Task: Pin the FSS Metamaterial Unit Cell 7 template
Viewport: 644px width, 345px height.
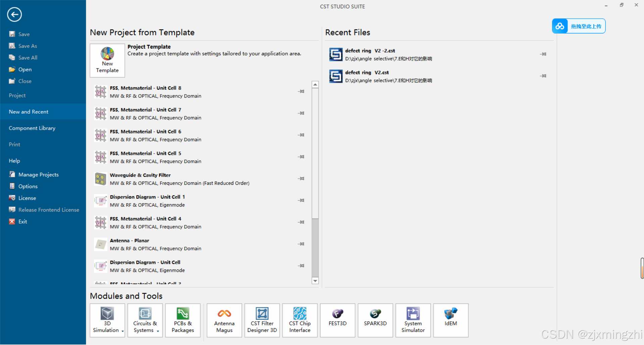Action: (301, 113)
